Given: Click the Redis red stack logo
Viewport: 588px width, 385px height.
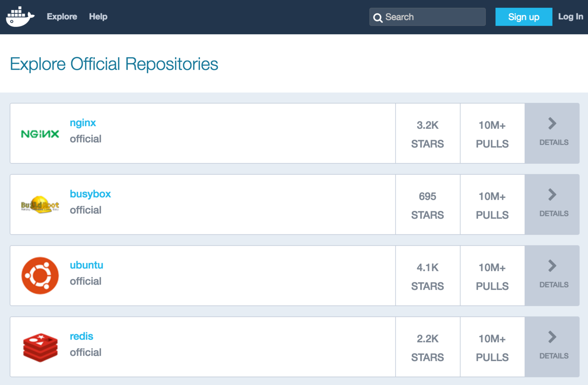Looking at the screenshot, I should click(x=40, y=347).
